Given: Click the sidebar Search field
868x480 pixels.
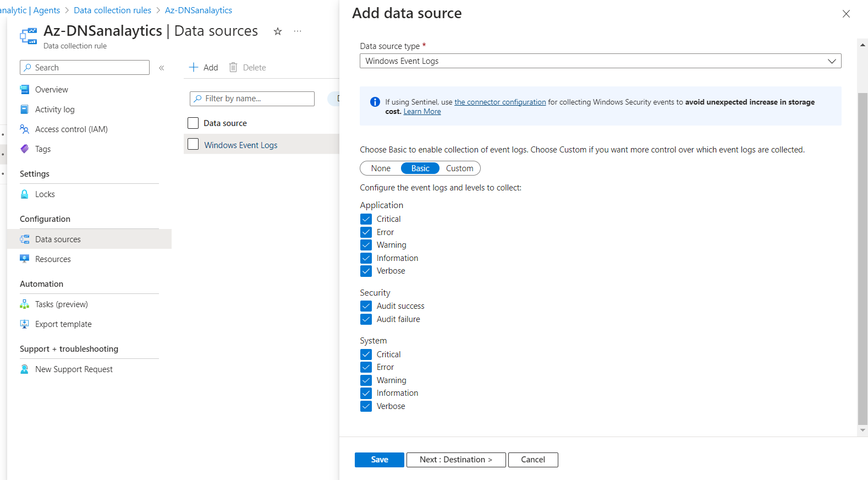Looking at the screenshot, I should point(85,68).
